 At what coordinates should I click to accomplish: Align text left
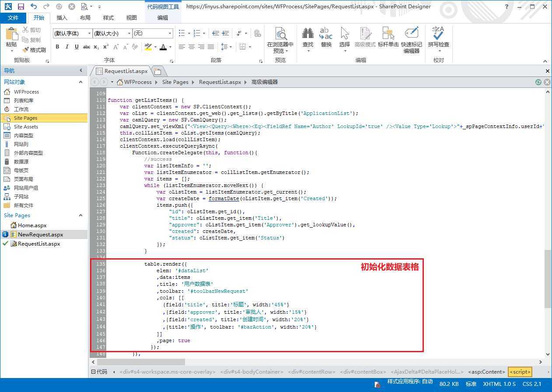pos(182,47)
